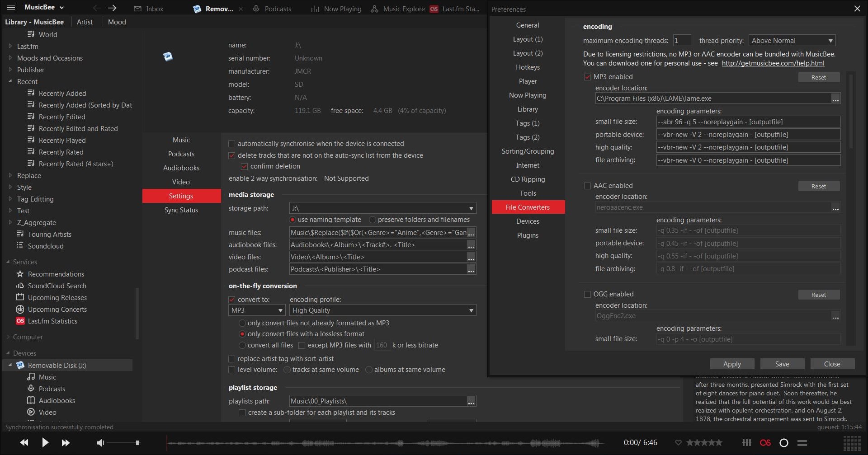Open SoundCloud Search icon under Services
The image size is (868, 455).
tap(20, 286)
